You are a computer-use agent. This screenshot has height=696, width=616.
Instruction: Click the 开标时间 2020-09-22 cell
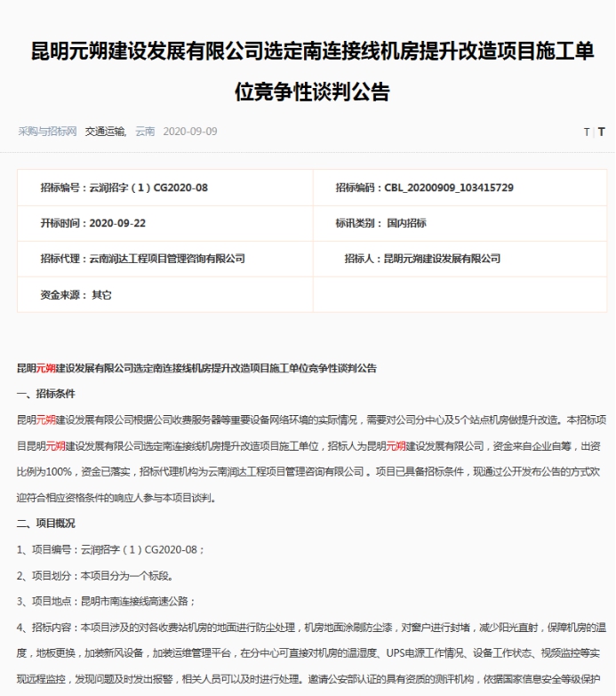click(92, 223)
